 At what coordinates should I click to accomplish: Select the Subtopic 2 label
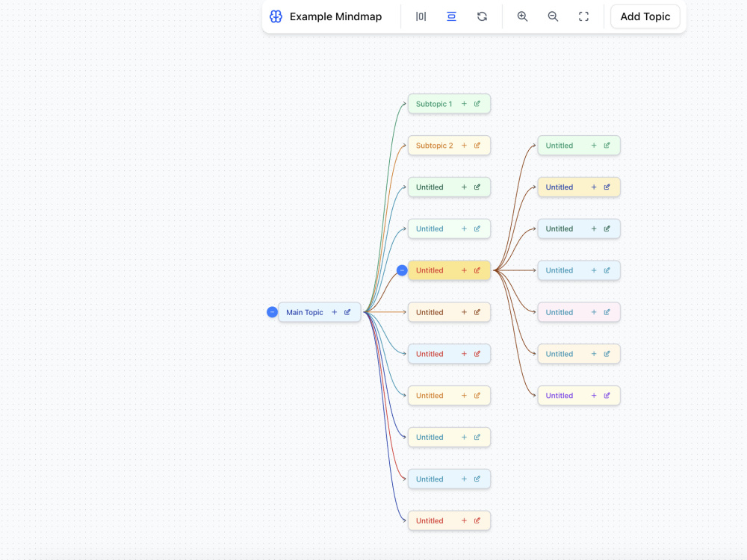[435, 146]
